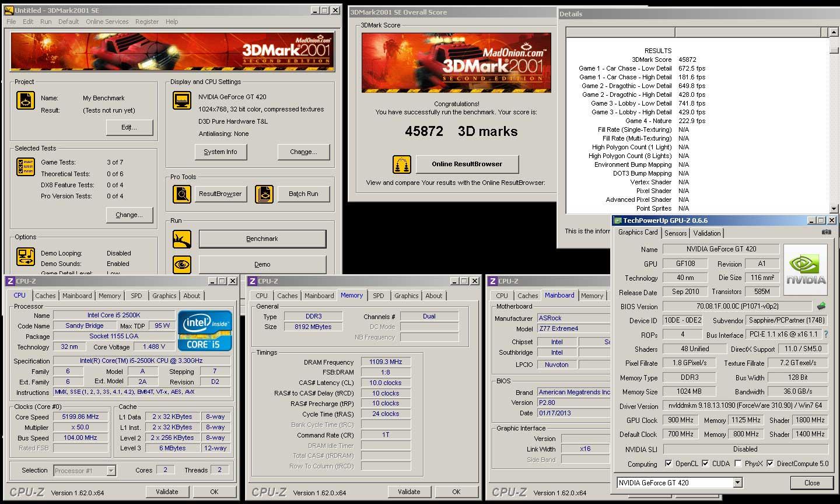Switch to Sensors tab in GPU-Z

coord(675,233)
